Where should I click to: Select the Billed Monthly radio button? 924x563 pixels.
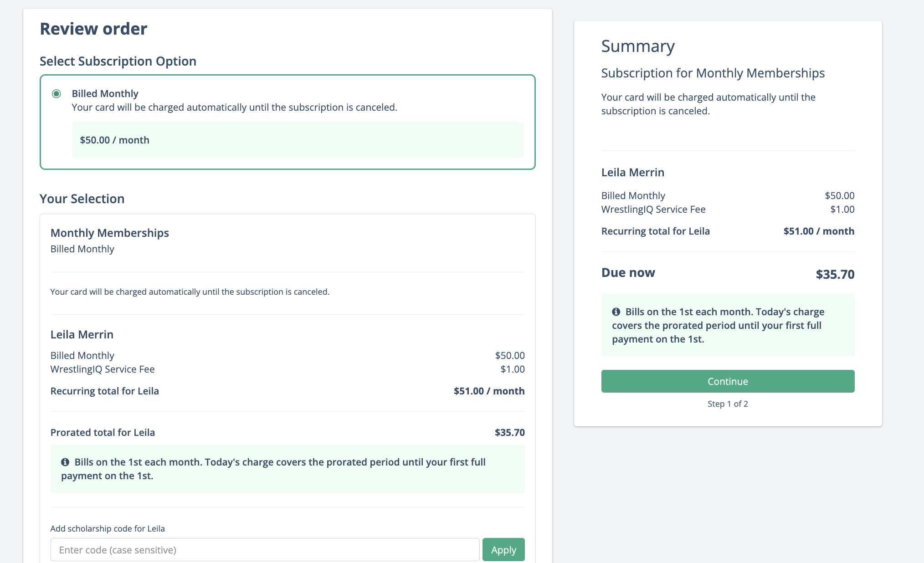(56, 94)
